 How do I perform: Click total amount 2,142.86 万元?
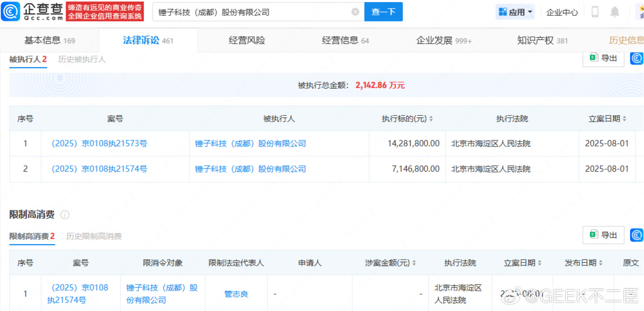[x=380, y=85]
